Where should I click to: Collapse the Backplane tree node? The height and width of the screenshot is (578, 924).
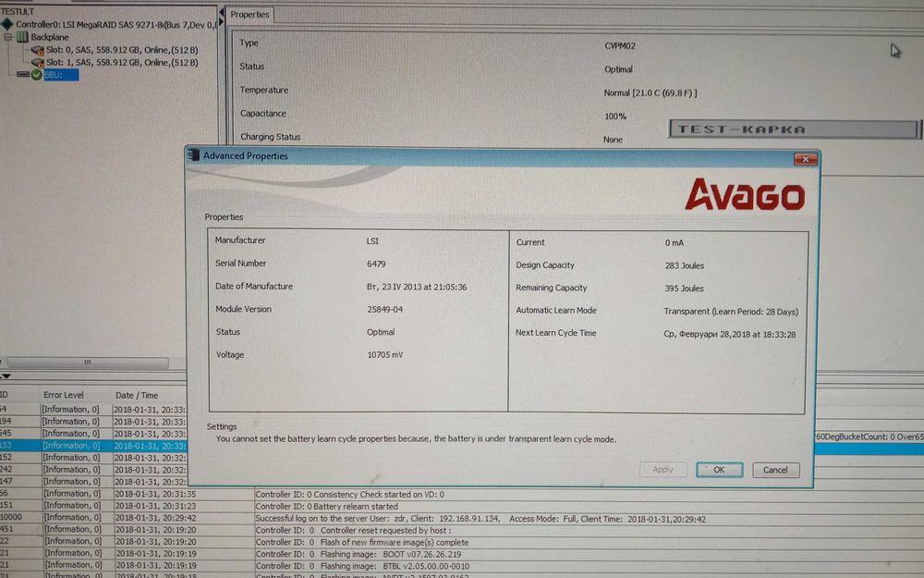(7, 37)
